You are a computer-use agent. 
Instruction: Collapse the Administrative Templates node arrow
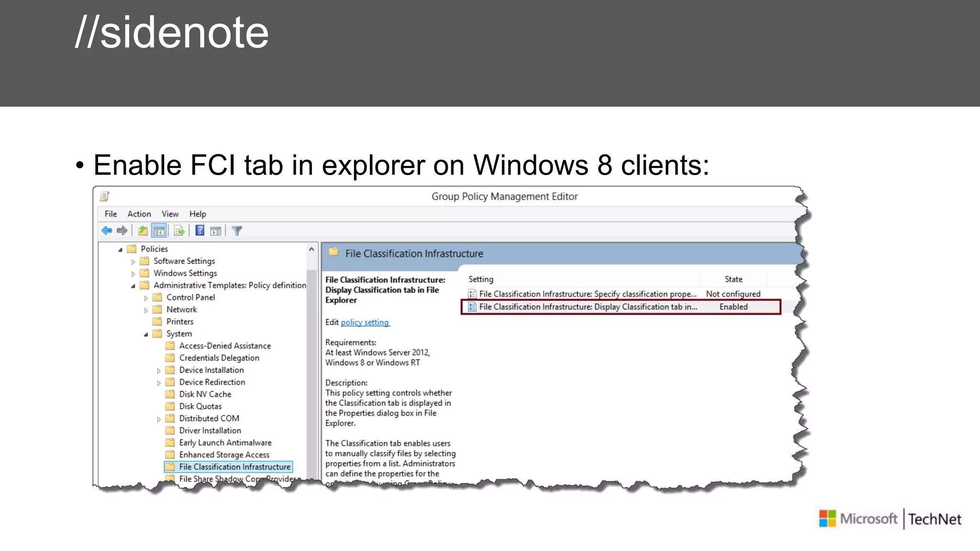[x=133, y=286]
